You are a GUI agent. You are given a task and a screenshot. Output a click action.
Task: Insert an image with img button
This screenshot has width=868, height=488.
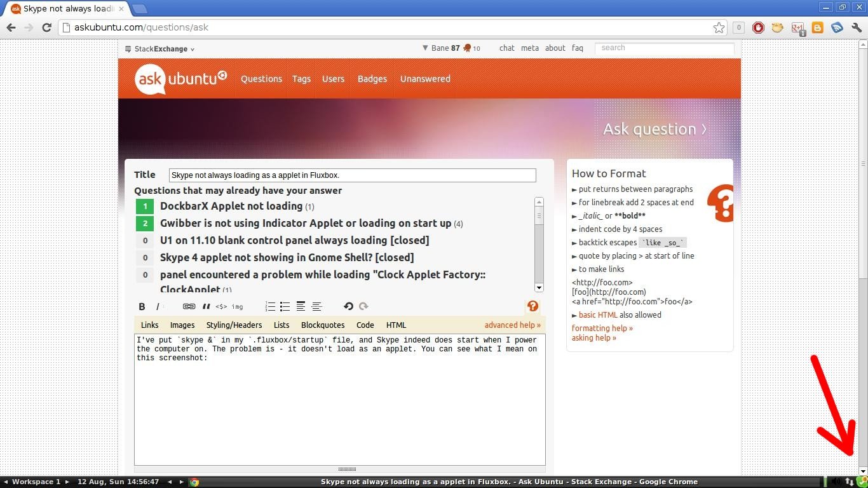point(237,306)
